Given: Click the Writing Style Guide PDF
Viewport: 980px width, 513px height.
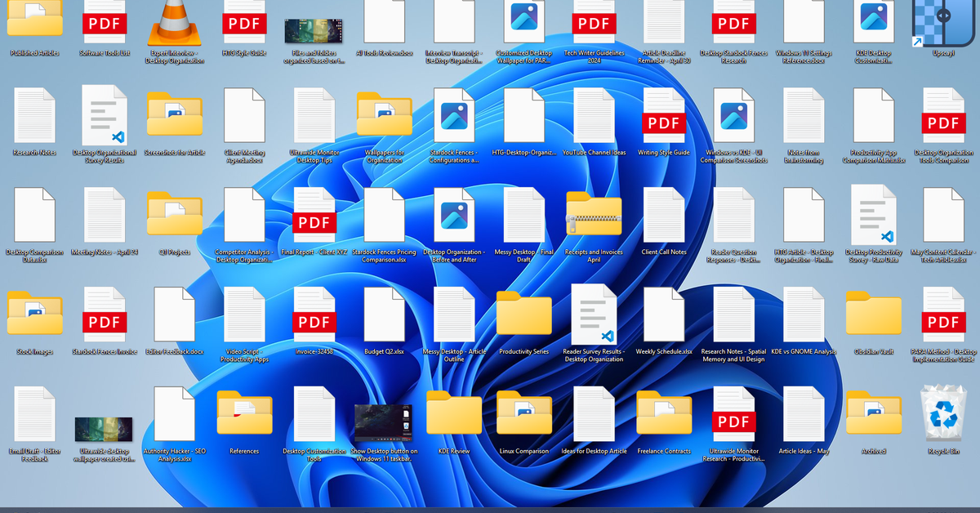Looking at the screenshot, I should point(663,115).
